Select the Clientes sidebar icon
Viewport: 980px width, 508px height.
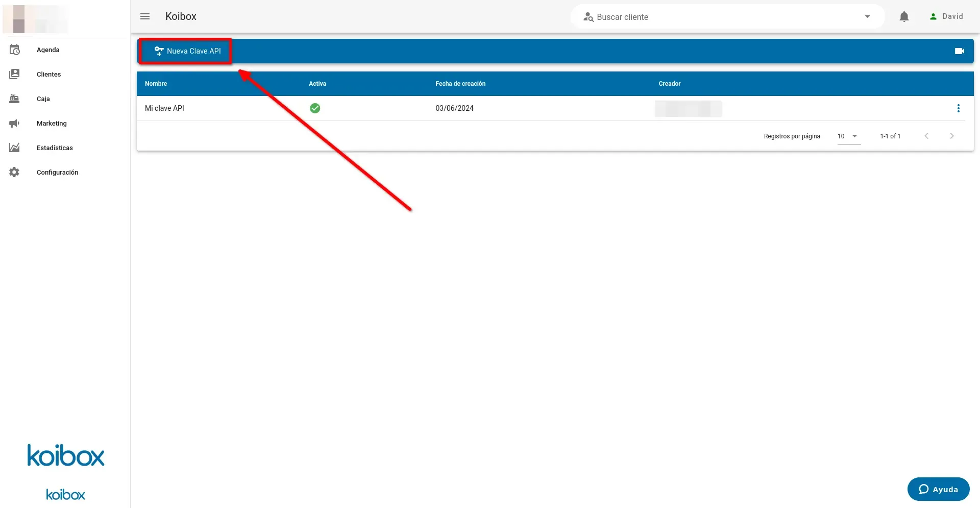[x=14, y=74]
